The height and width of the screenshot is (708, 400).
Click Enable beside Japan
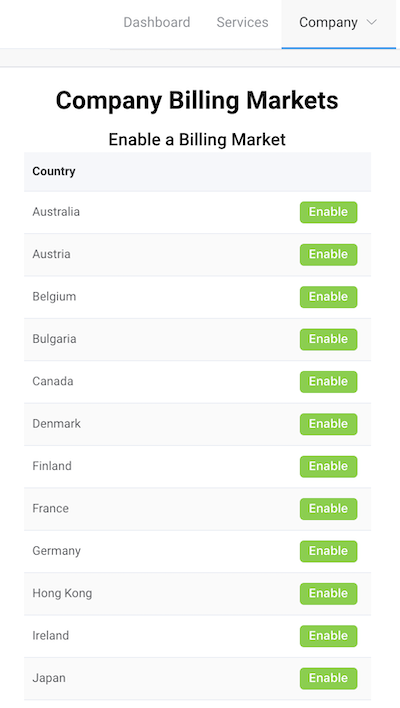(x=328, y=678)
